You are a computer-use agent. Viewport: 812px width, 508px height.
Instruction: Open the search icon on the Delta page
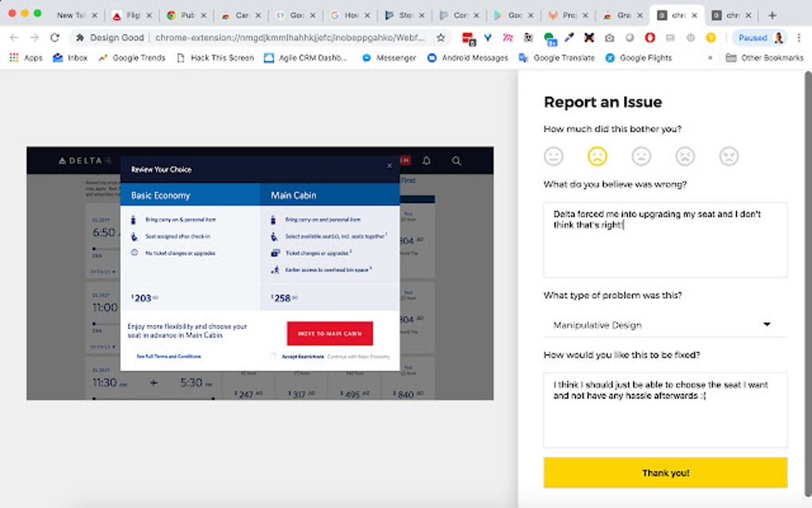coord(456,161)
